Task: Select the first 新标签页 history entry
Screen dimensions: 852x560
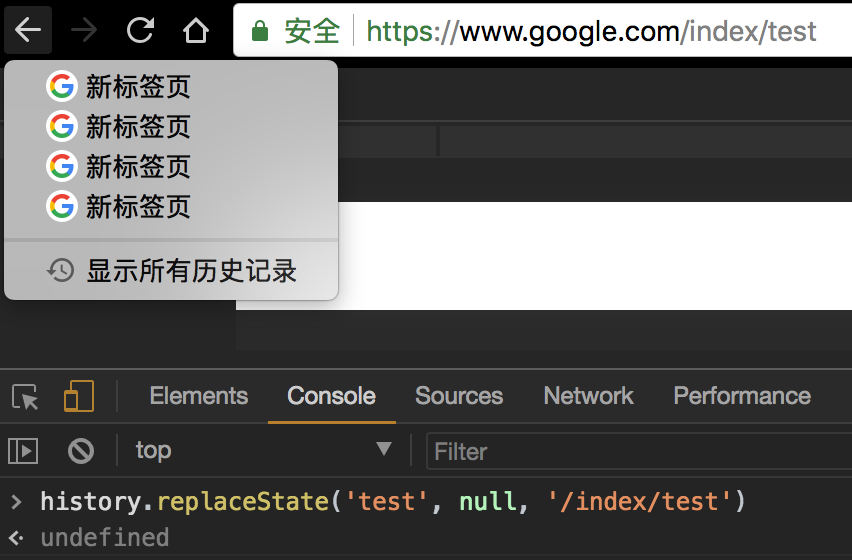Action: 137,88
